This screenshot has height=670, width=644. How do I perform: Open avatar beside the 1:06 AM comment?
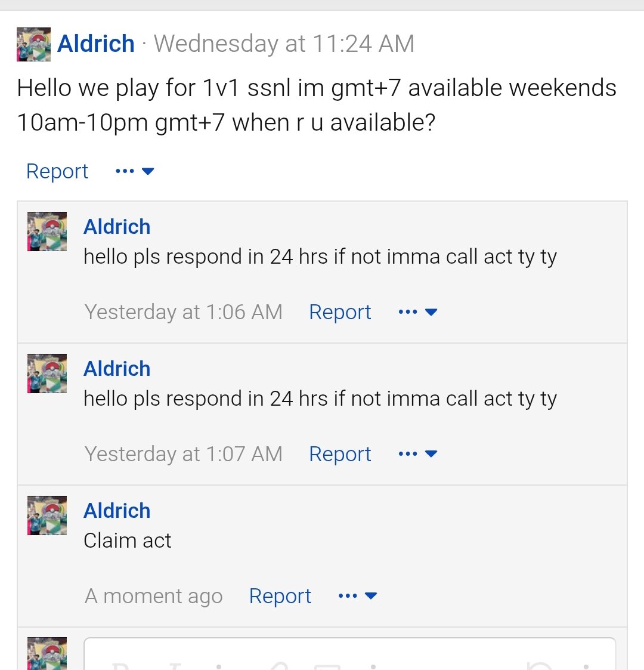(x=47, y=231)
